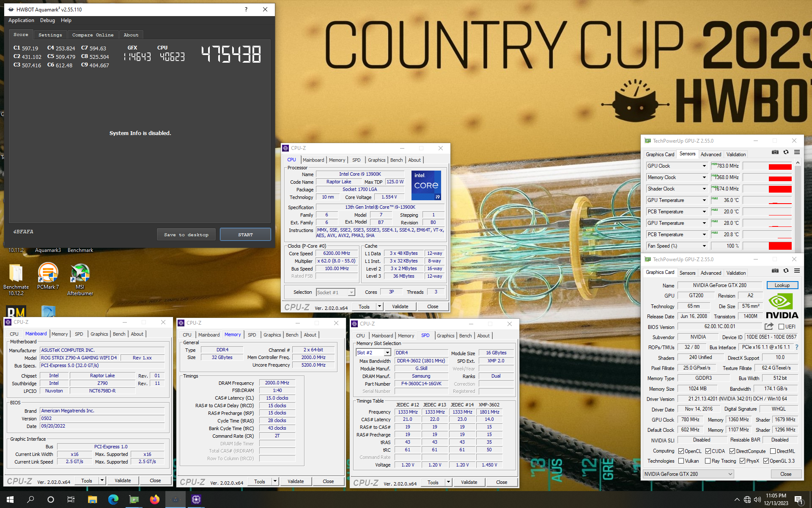This screenshot has height=508, width=812.
Task: Open the Slot #2 dropdown in CPU-Z SPD
Action: (x=387, y=353)
